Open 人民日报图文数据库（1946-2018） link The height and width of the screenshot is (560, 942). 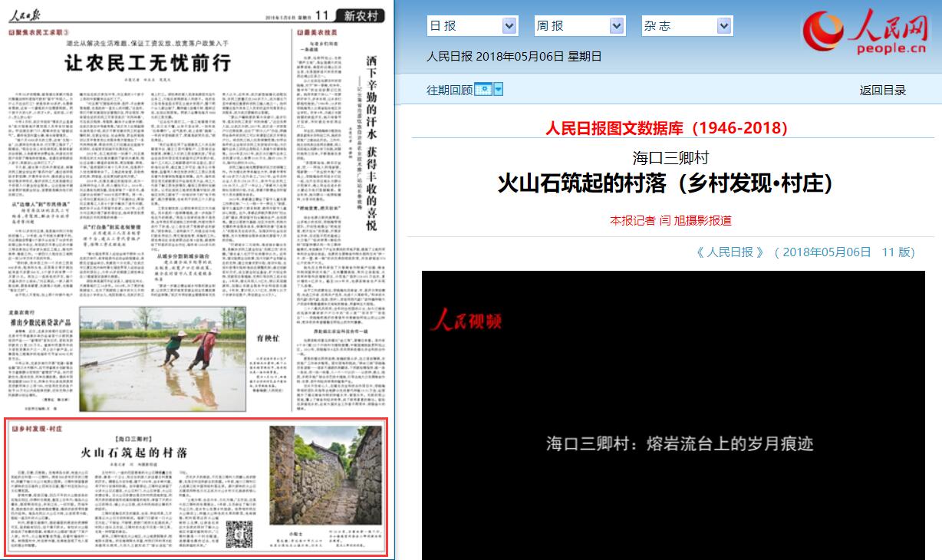click(667, 128)
